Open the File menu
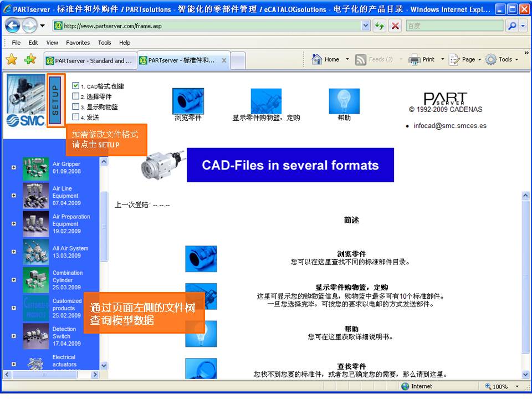Screen dimensions: 532x399 coord(16,43)
